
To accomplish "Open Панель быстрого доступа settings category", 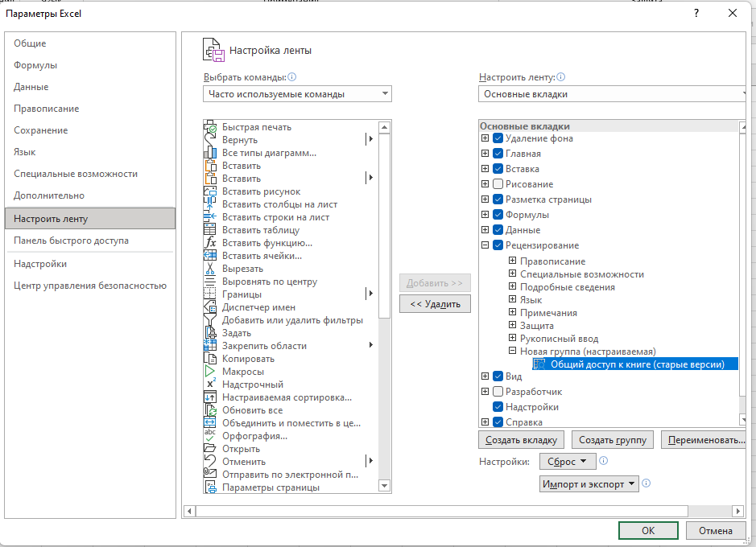I will point(71,241).
